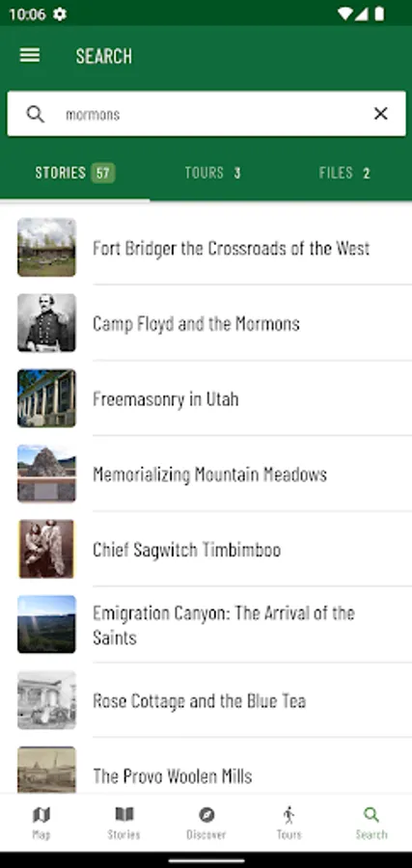This screenshot has width=412, height=868.
Task: Tap the magnifier icon in search box
Action: (x=36, y=114)
